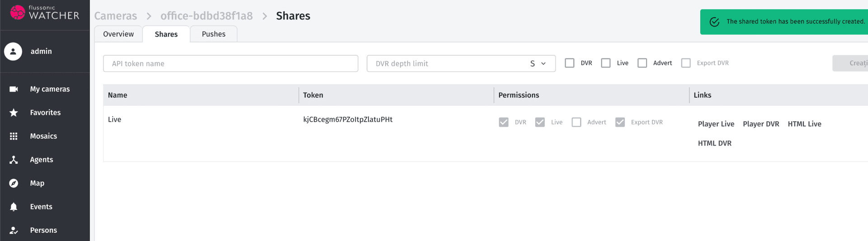Click the Flussonic Watcher logo icon
Screen dimensions: 868x241
pyautogui.click(x=18, y=12)
